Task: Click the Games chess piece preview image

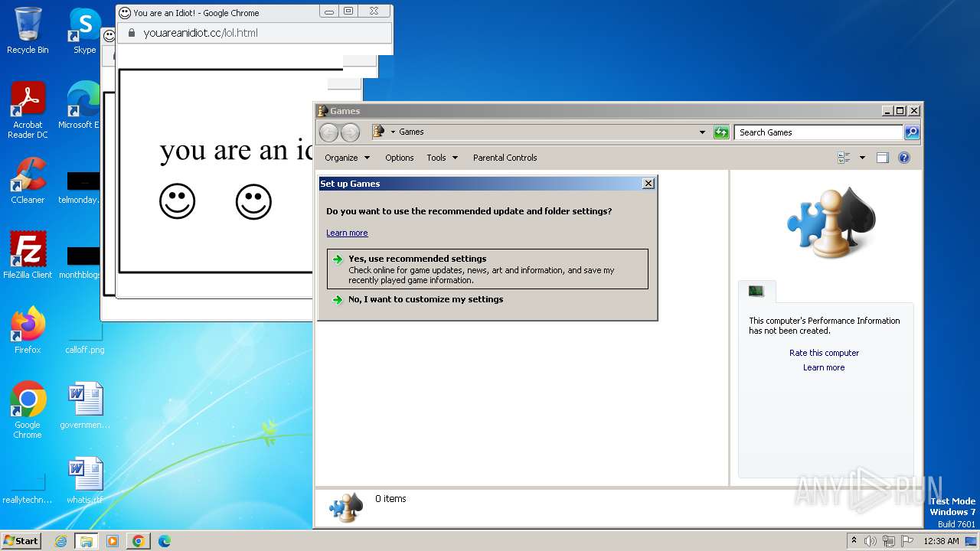Action: coord(831,223)
